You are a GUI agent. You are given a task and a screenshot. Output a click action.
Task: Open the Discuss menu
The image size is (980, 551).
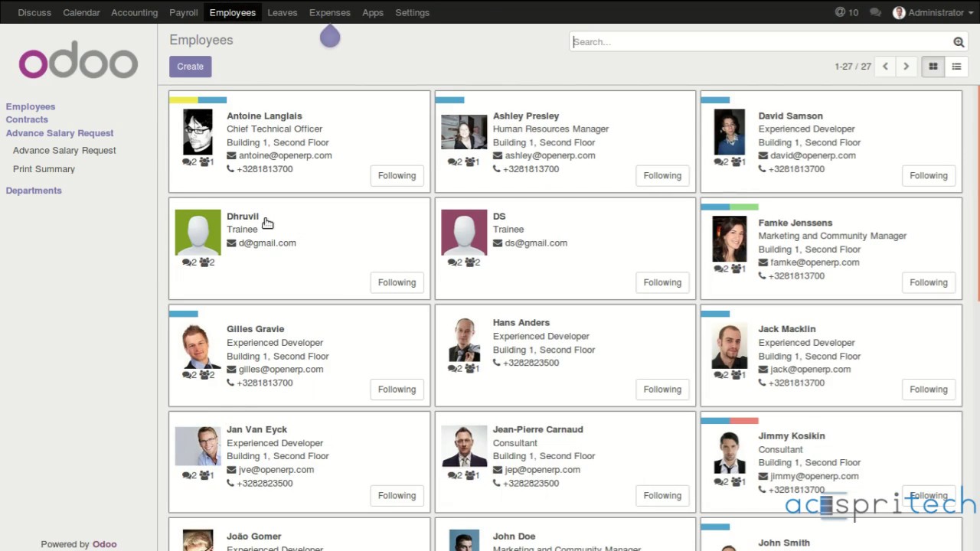(34, 12)
